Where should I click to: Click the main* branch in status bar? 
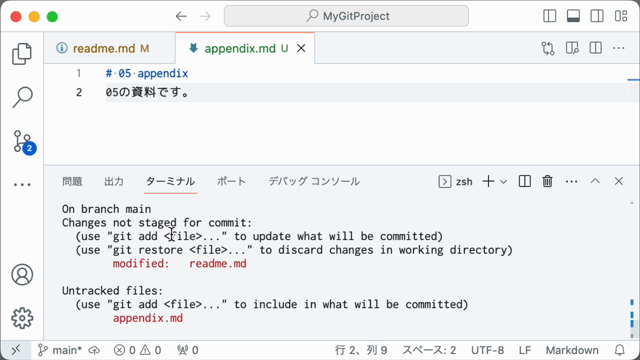point(60,350)
